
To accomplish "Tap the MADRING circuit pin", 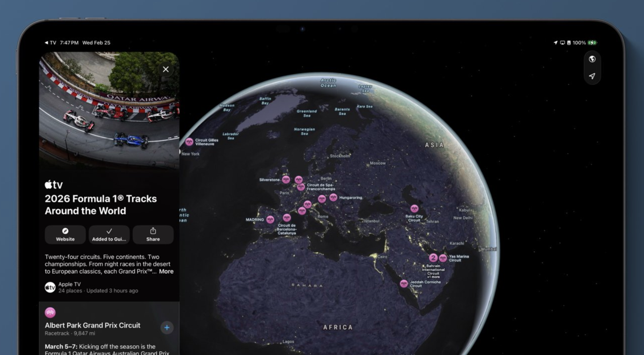I will 270,220.
